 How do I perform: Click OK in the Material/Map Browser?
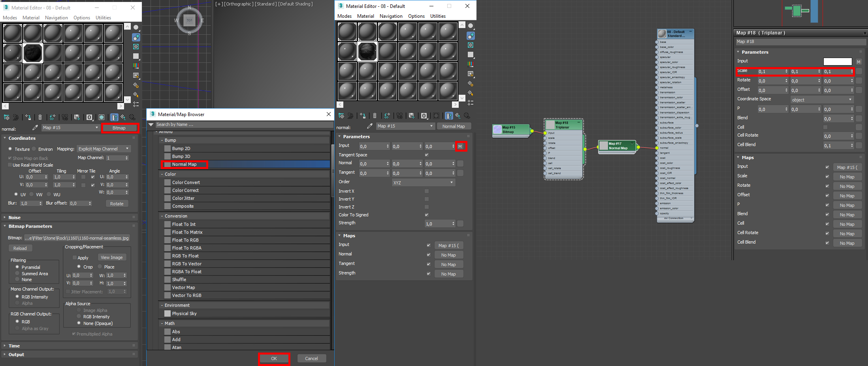[x=274, y=358]
